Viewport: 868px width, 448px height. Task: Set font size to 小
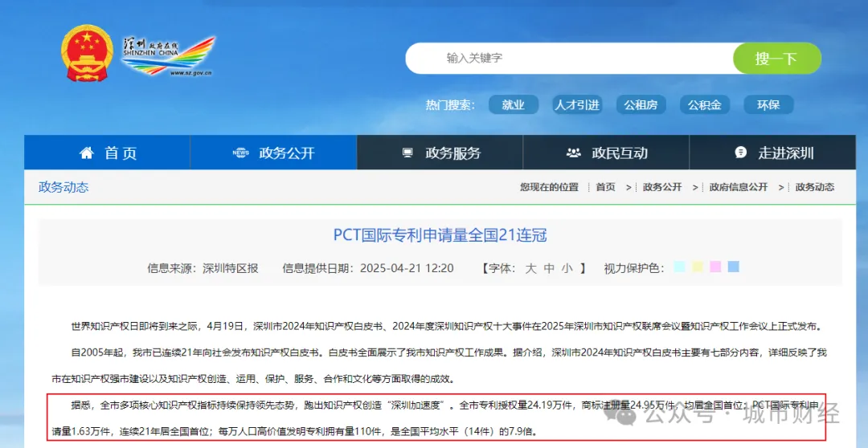[567, 269]
